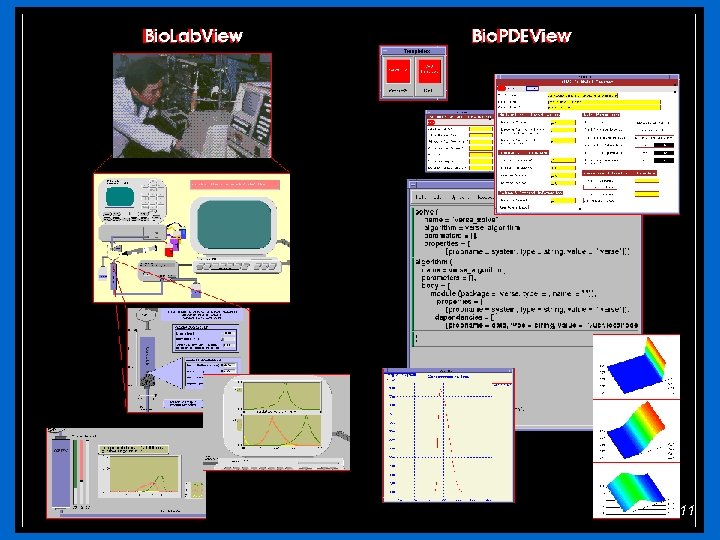The image size is (720, 540).
Task: Select the keyboard below the large monitor
Action: [236, 266]
